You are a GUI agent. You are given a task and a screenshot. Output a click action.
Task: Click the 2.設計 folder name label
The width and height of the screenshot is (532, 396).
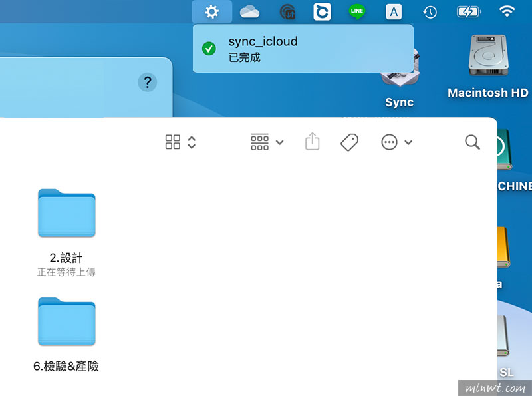(x=66, y=258)
